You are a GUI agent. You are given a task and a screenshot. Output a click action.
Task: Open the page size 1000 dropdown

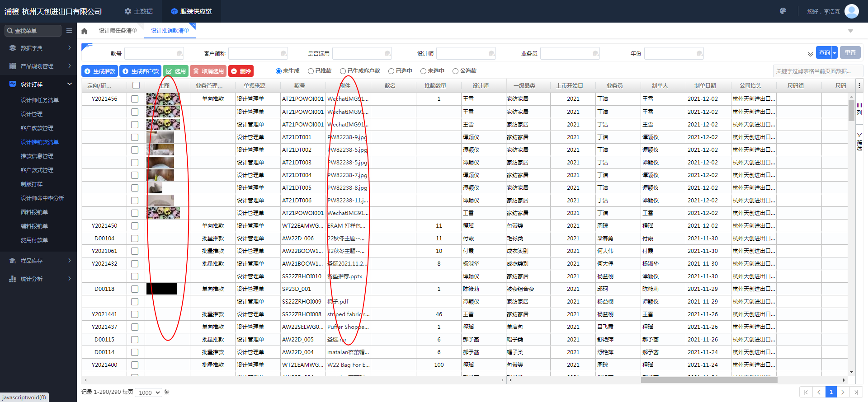point(149,393)
